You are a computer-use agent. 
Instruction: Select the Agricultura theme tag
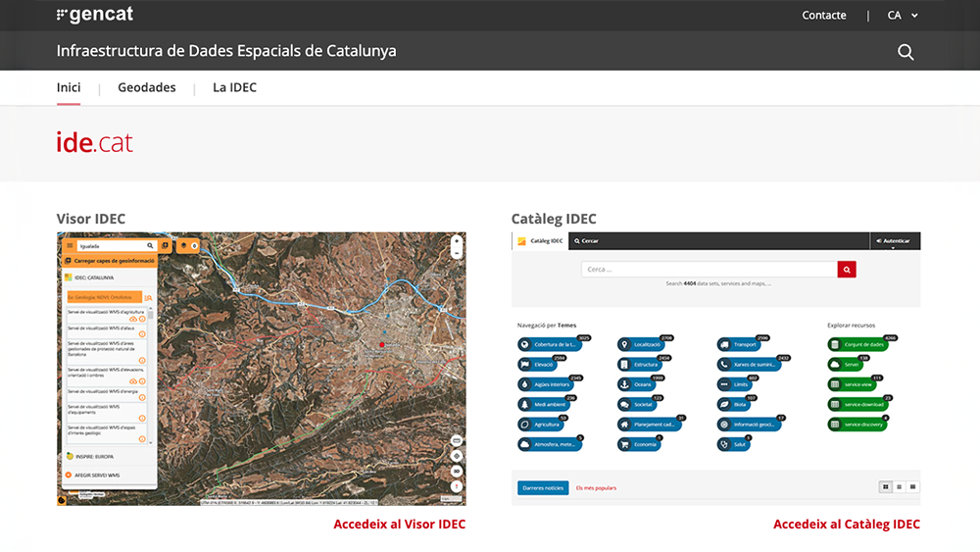(x=540, y=425)
